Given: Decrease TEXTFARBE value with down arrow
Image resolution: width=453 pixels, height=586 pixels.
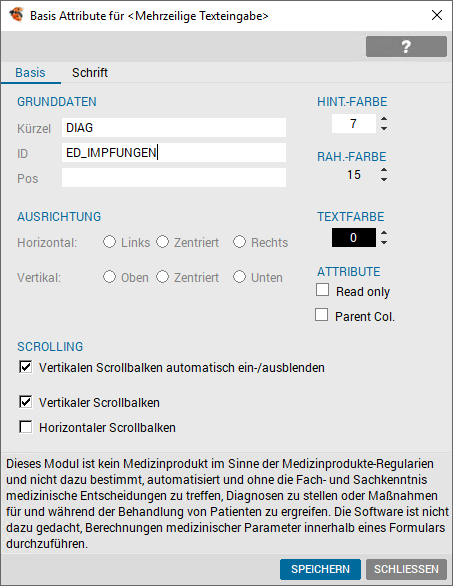Looking at the screenshot, I should 384,243.
